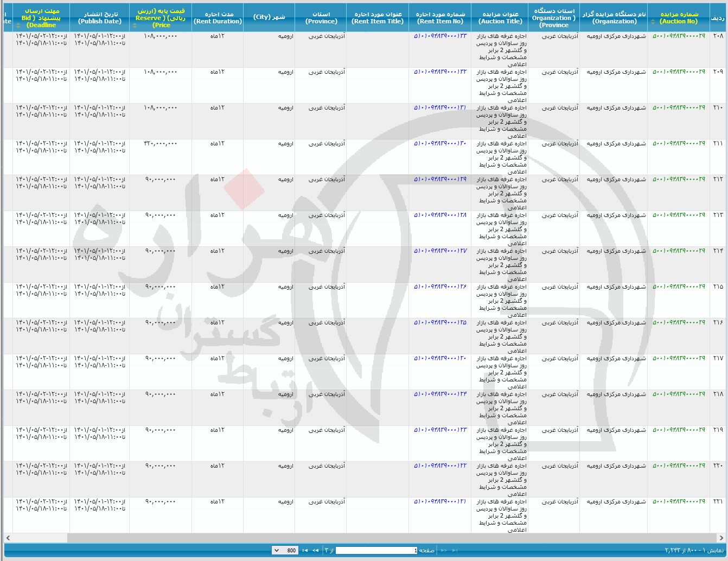Click the horizontal scrollbar left arrow
728x561 pixels.
8,538
